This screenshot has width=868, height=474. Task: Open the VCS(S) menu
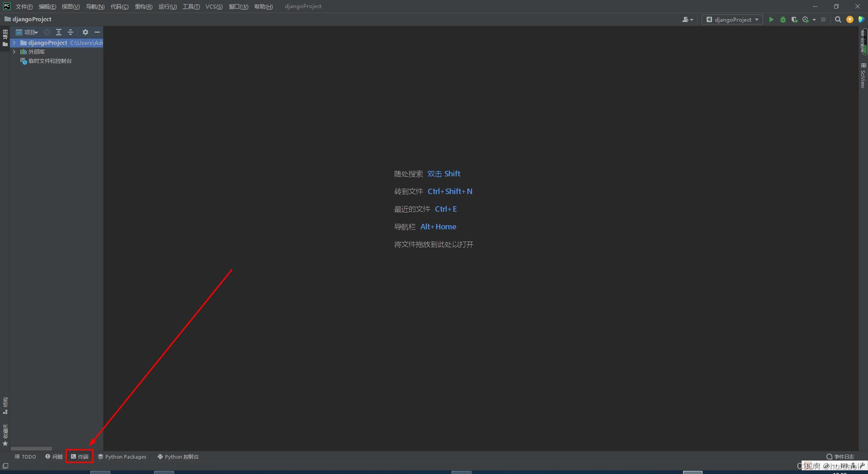click(x=214, y=6)
